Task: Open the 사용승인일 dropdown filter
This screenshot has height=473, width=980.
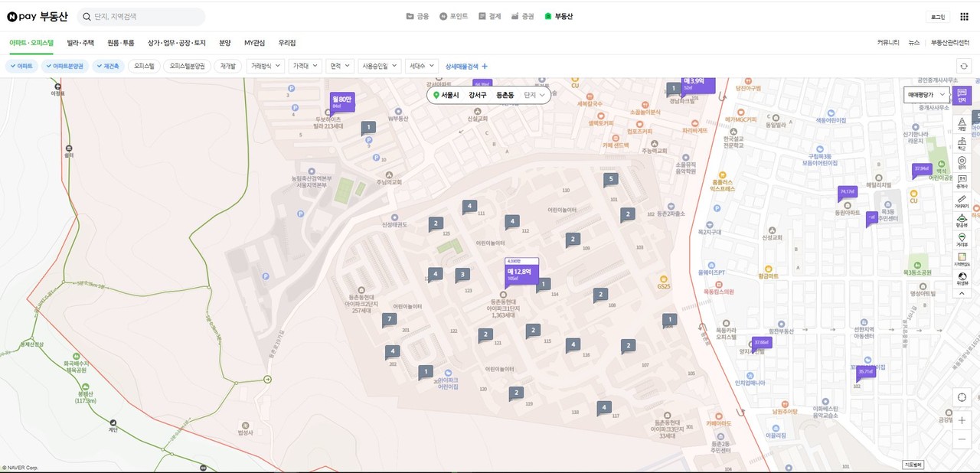Action: 380,67
